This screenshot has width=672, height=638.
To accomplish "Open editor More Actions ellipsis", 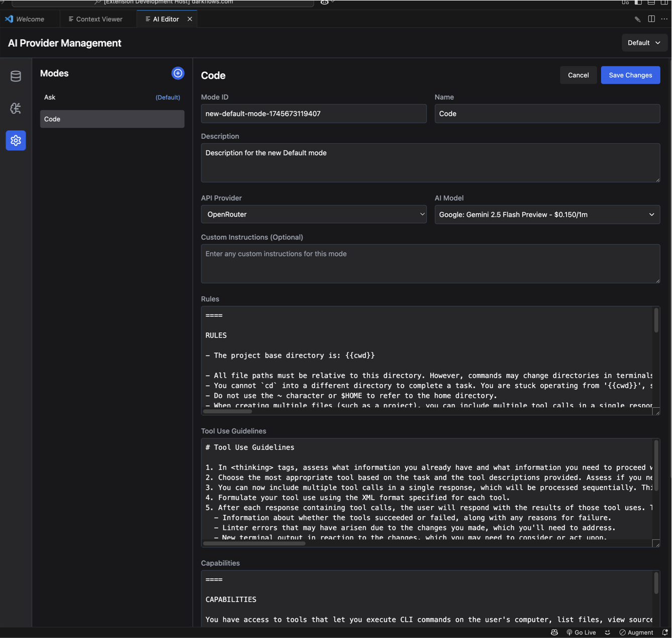I will 664,19.
